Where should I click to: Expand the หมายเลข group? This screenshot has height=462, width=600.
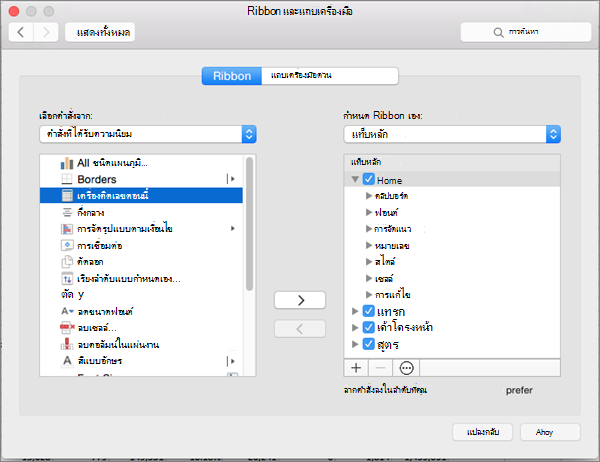(x=369, y=245)
